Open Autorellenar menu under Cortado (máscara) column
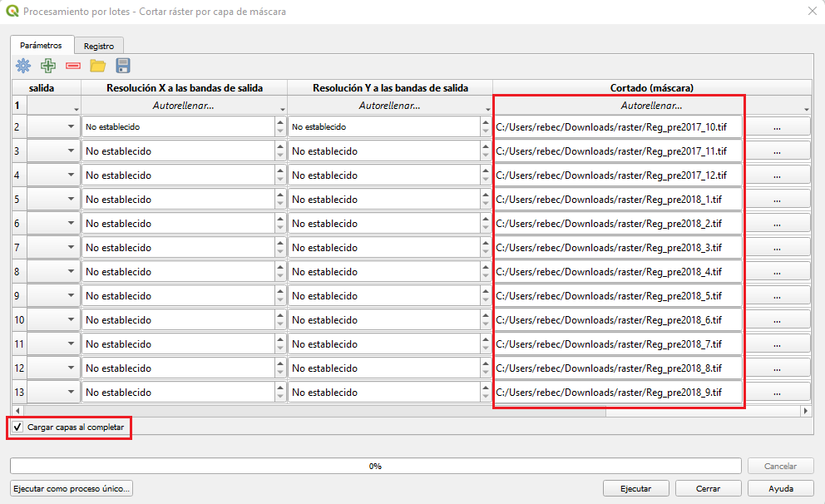This screenshot has height=504, width=825. [651, 106]
